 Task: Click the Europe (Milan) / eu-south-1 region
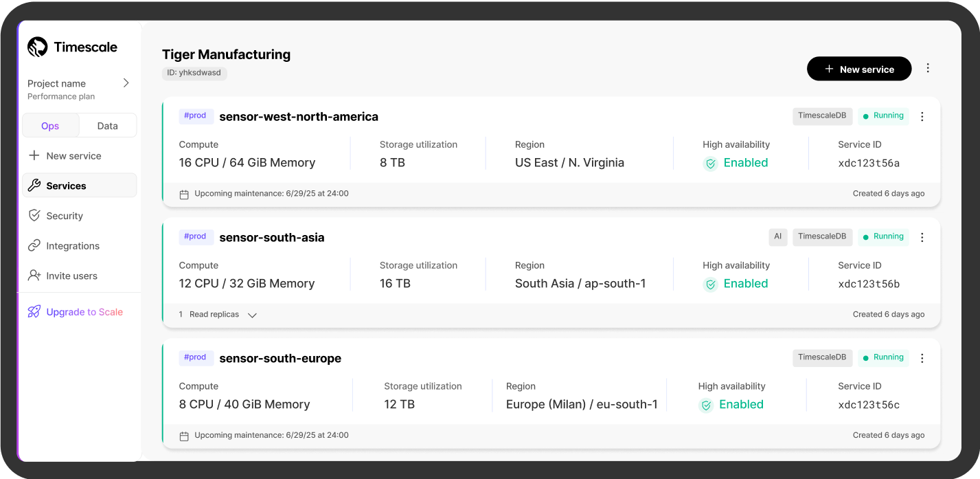pyautogui.click(x=582, y=405)
